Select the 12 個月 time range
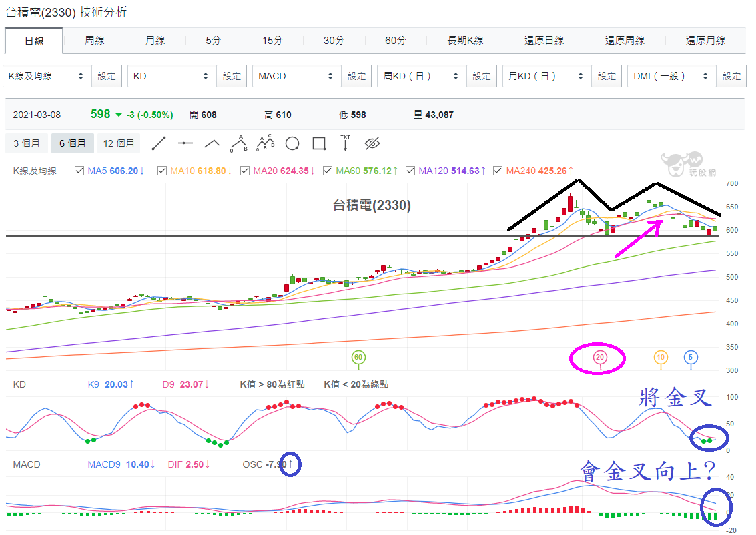756x535 pixels. pos(119,143)
